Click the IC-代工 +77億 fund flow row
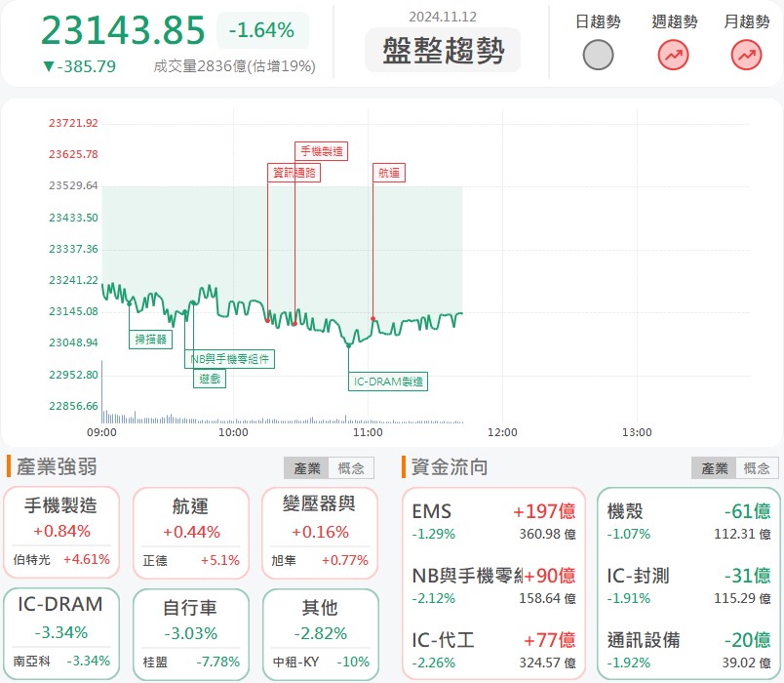 click(493, 651)
